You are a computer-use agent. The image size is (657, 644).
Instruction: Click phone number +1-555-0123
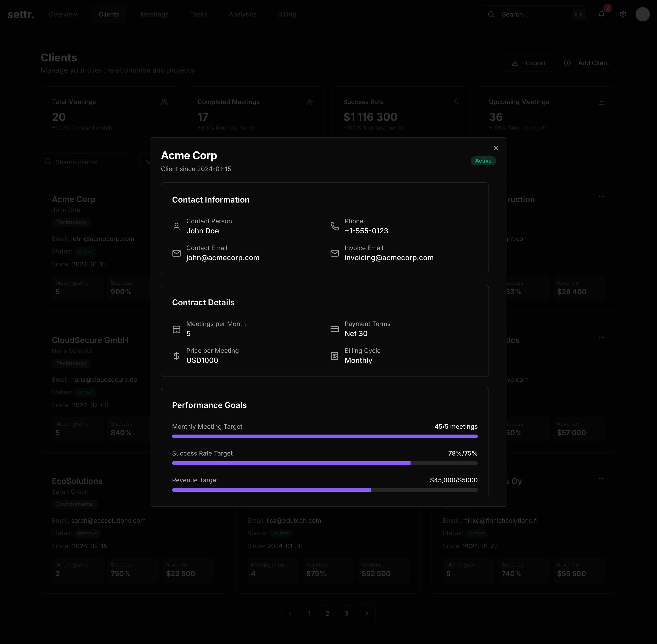(366, 231)
